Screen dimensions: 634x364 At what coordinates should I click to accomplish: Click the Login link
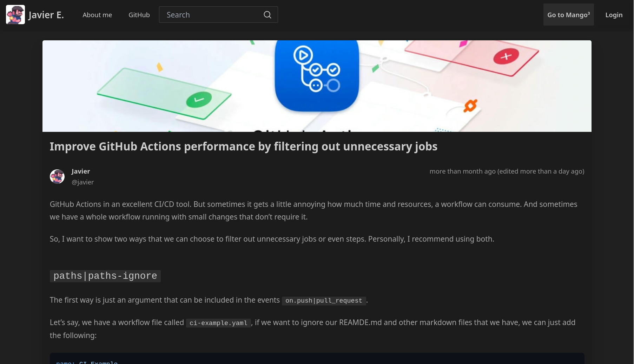(614, 15)
